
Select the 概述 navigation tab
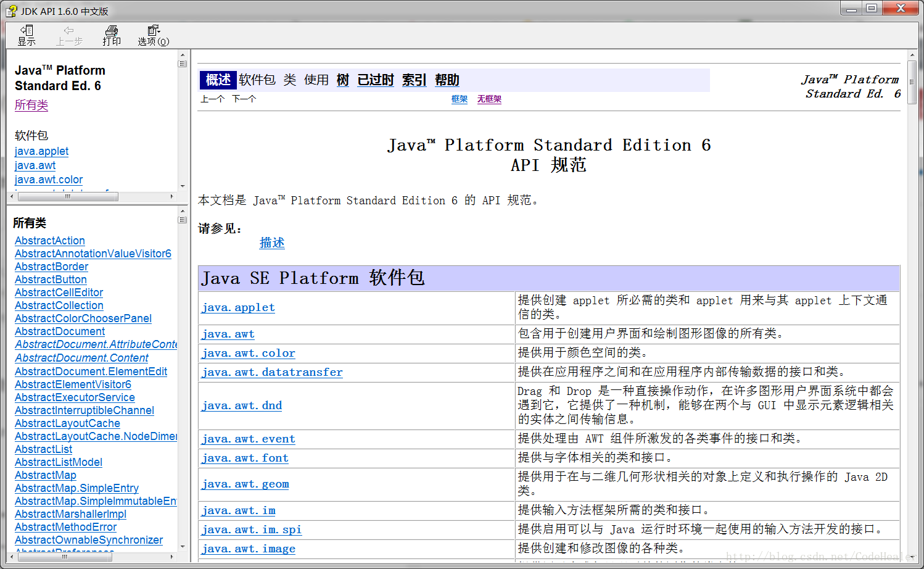pos(218,80)
